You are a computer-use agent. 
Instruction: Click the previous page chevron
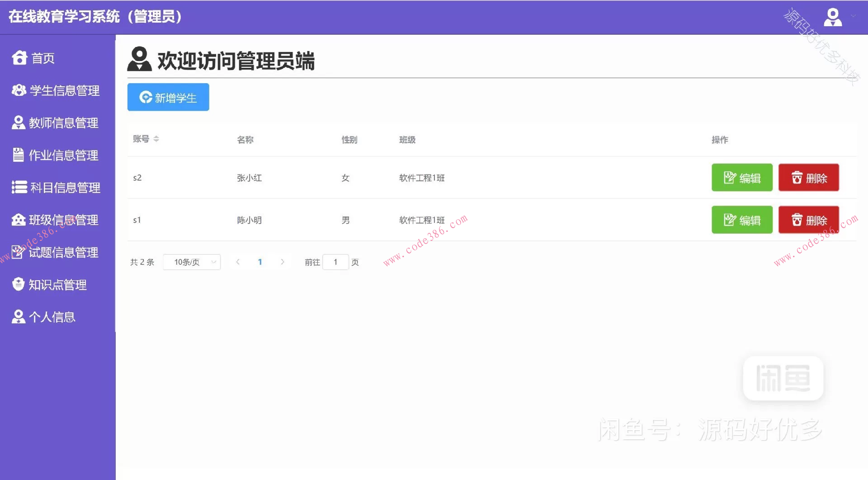point(238,261)
